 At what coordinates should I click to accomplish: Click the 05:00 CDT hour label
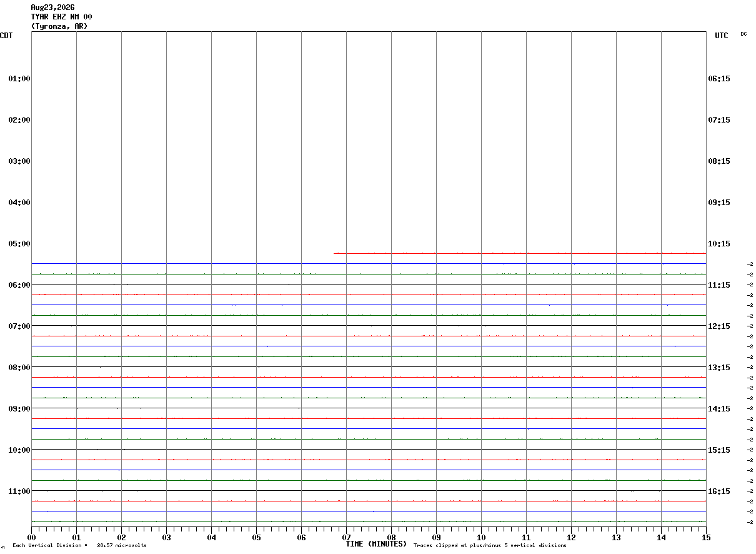click(x=19, y=244)
